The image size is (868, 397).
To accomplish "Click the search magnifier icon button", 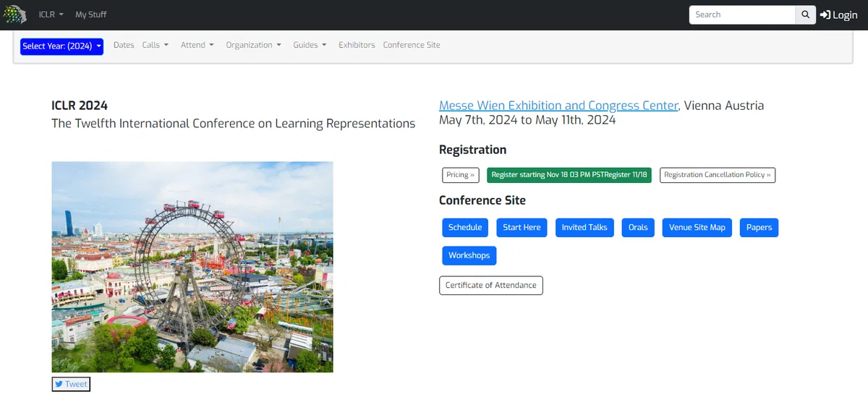I will (805, 14).
